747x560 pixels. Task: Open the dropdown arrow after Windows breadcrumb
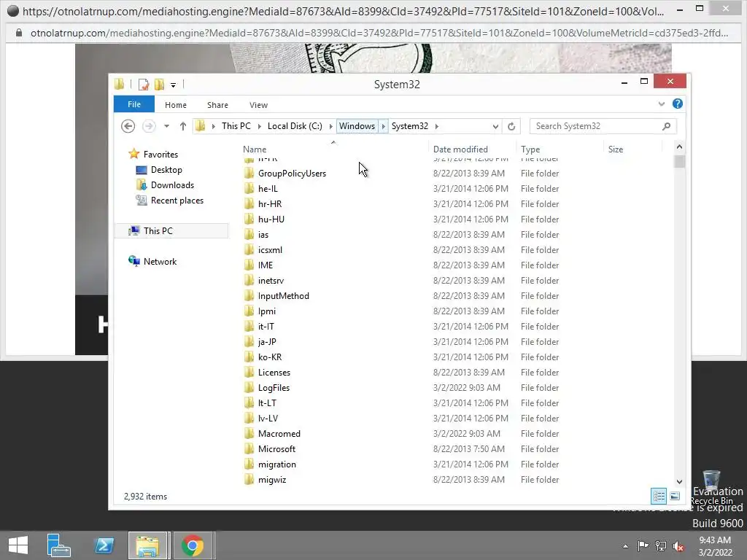pos(383,126)
